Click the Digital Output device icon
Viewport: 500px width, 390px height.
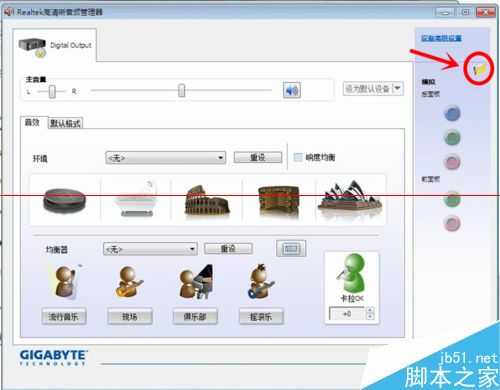coord(32,47)
